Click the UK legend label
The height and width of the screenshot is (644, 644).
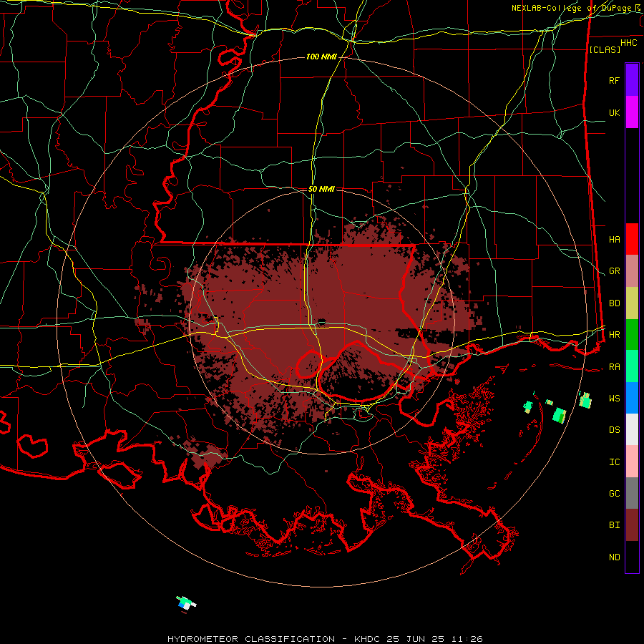coord(614,112)
